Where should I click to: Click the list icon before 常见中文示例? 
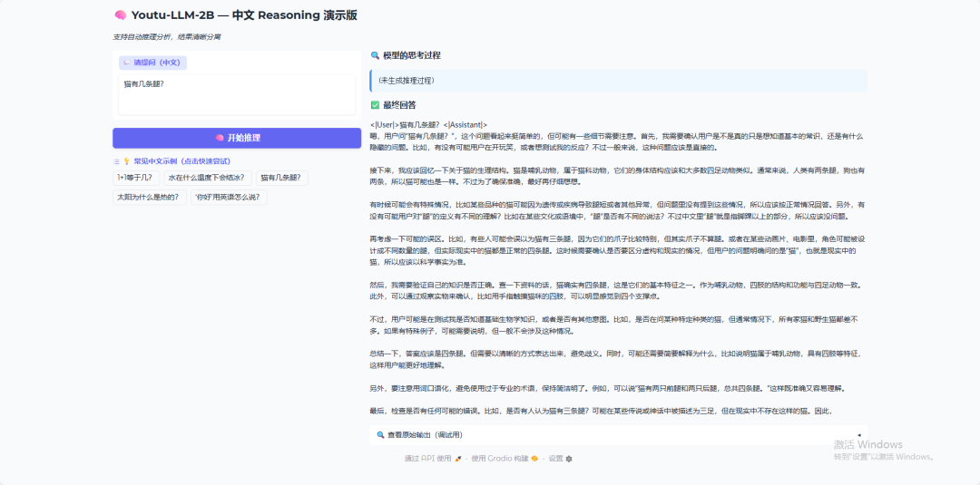point(116,161)
